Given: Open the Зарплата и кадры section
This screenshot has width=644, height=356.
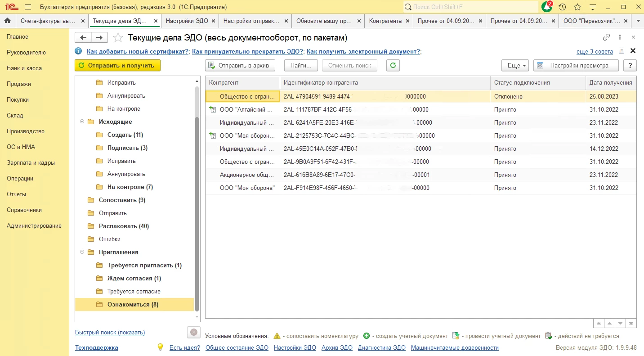Looking at the screenshot, I should coord(31,163).
